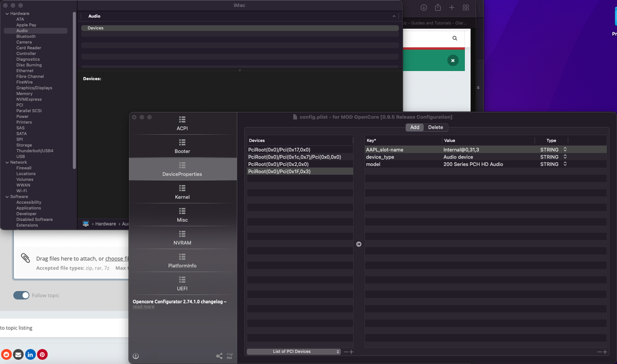This screenshot has height=364, width=617.
Task: Click Hardware in System Information path bar
Action: click(x=106, y=224)
